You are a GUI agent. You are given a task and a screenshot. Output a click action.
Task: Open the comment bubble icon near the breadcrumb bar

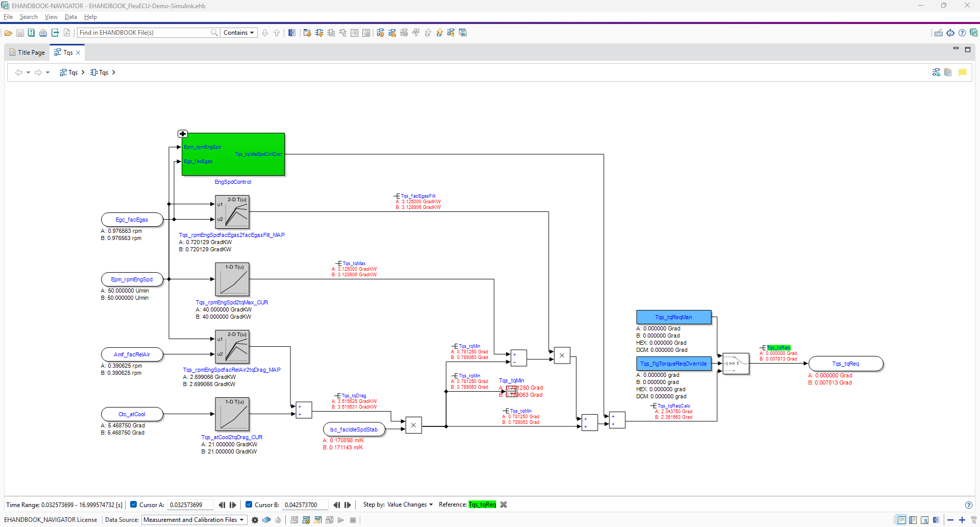click(x=963, y=72)
